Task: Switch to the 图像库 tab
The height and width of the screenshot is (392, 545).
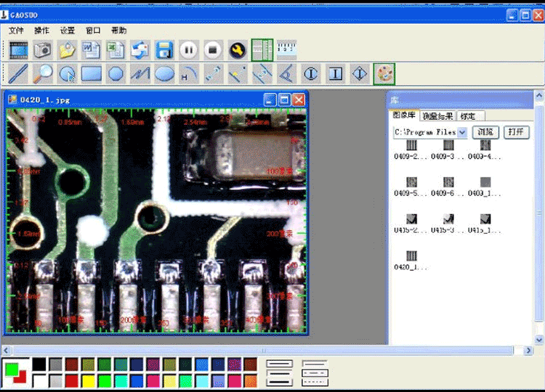Action: click(404, 115)
